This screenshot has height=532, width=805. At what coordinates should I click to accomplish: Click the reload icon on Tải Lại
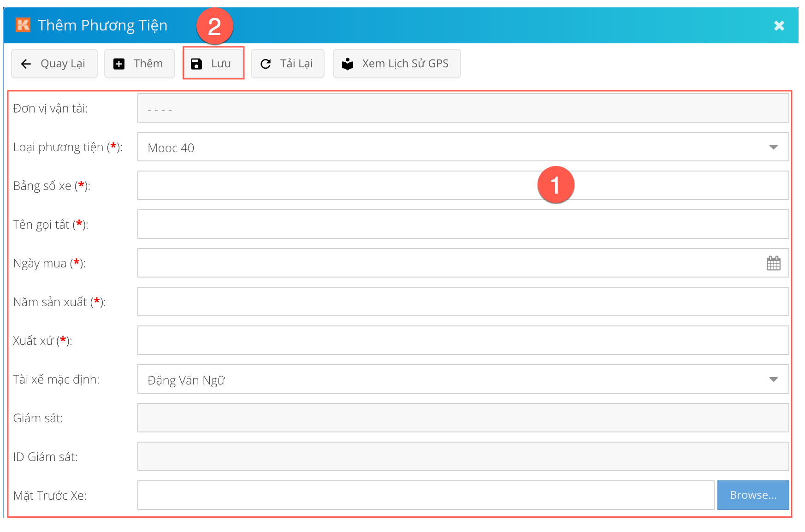tap(266, 64)
